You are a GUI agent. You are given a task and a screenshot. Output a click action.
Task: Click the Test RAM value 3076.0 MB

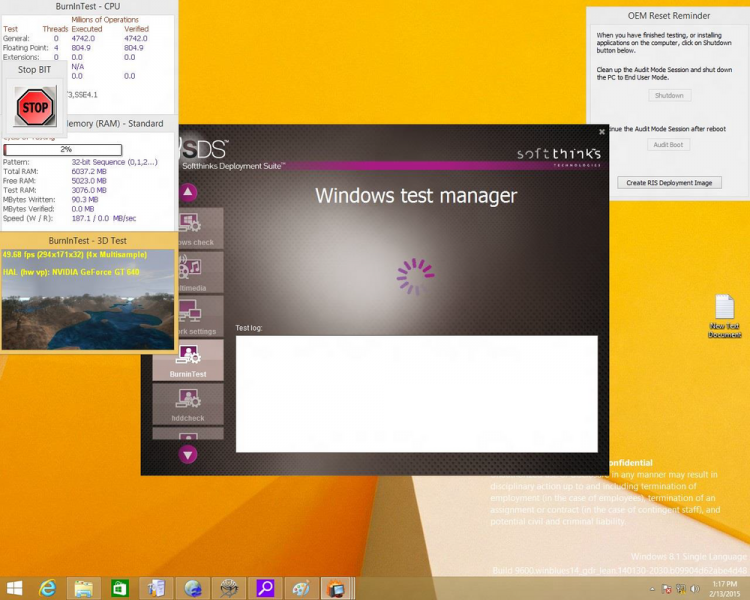click(x=89, y=190)
